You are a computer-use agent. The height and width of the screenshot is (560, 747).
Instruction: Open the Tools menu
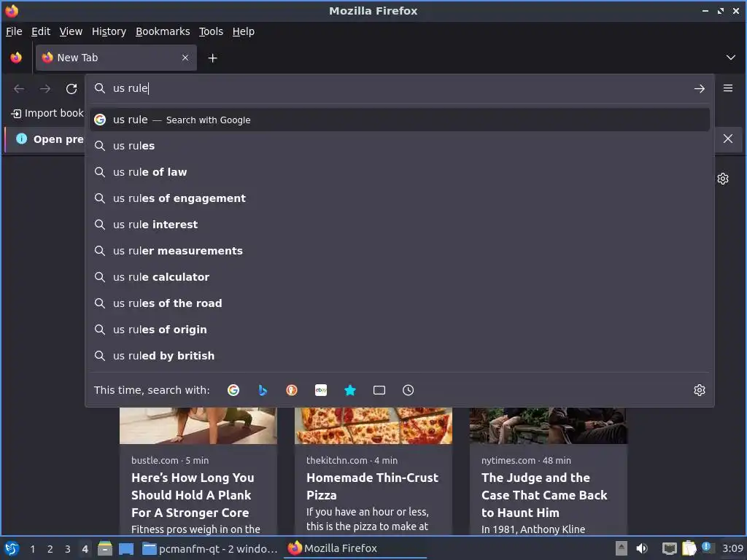point(211,31)
